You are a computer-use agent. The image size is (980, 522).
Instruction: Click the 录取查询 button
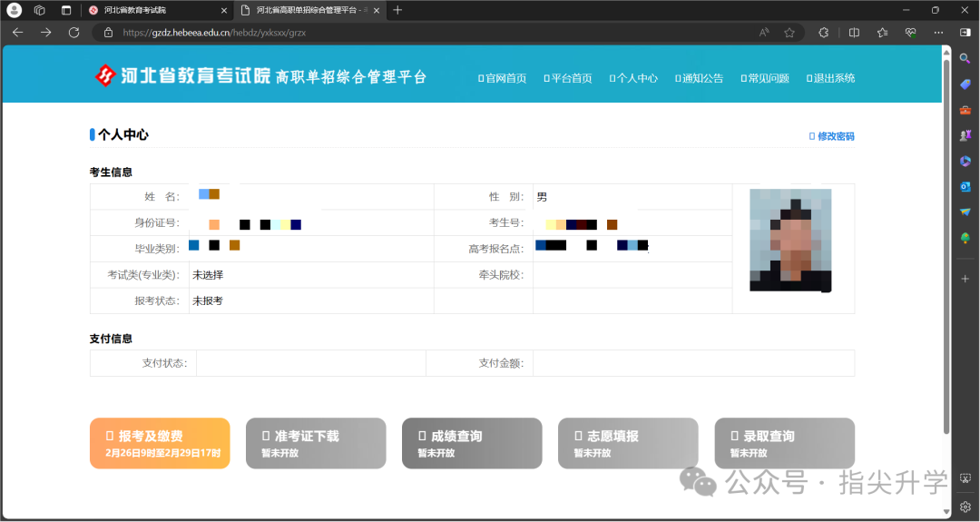pos(784,443)
